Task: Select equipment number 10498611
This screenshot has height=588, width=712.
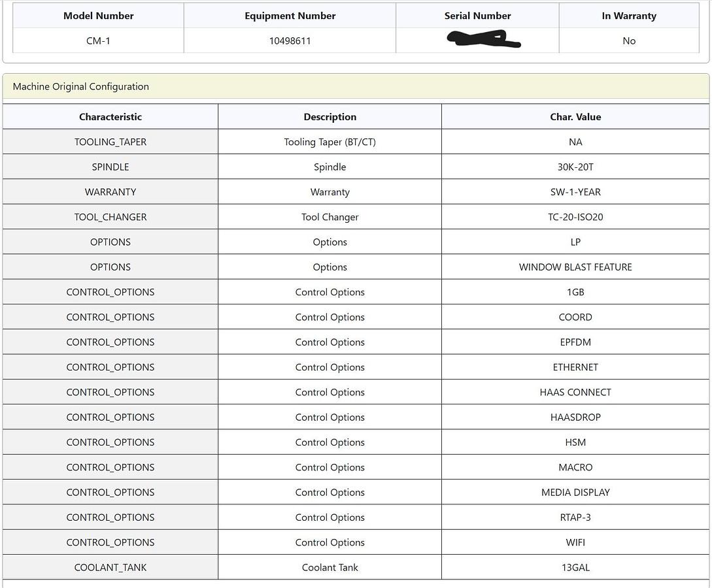Action: tap(290, 41)
